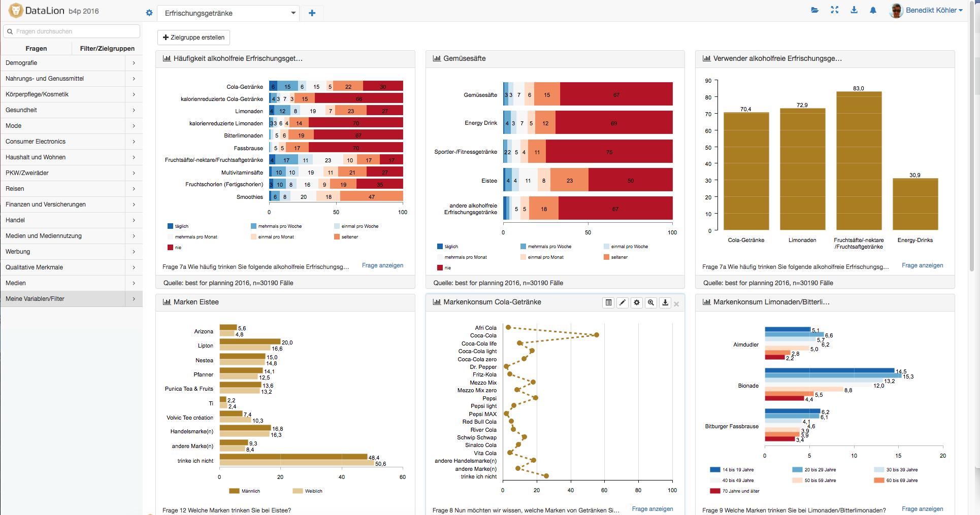Toggle 'nie' legend in Häufigkeit chart
980x515 pixels.
click(174, 248)
